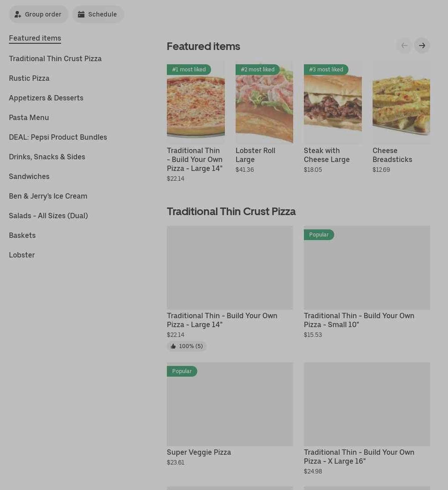Viewport: 448px width, 490px height.
Task: Open Ben & Jerry's Ice Cream category
Action: pyautogui.click(x=48, y=196)
